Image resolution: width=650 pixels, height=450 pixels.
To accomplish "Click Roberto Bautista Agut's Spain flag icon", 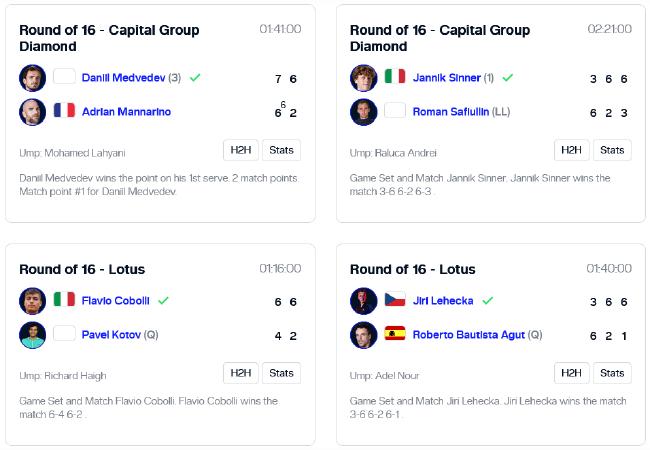I will (395, 333).
